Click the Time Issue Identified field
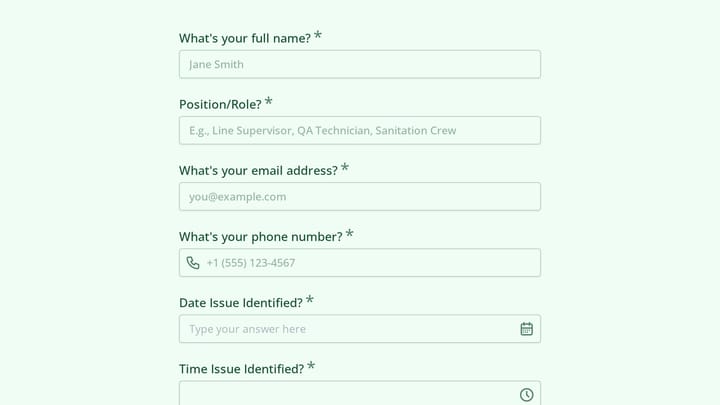The height and width of the screenshot is (405, 720). click(x=360, y=393)
